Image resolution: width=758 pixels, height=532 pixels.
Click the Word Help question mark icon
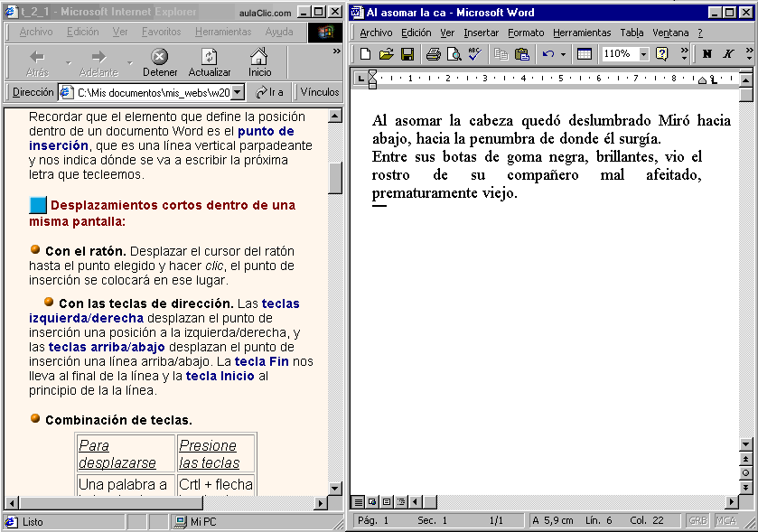pos(662,53)
